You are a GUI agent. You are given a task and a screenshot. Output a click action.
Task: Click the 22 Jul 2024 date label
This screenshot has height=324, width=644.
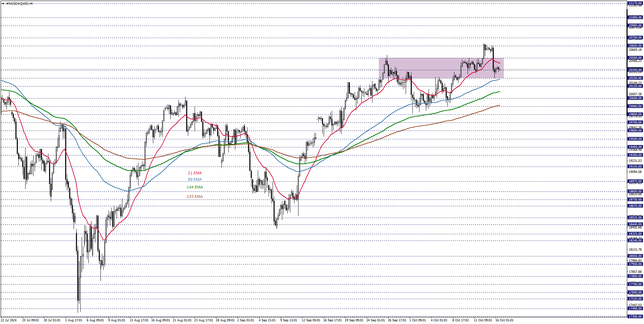9,320
